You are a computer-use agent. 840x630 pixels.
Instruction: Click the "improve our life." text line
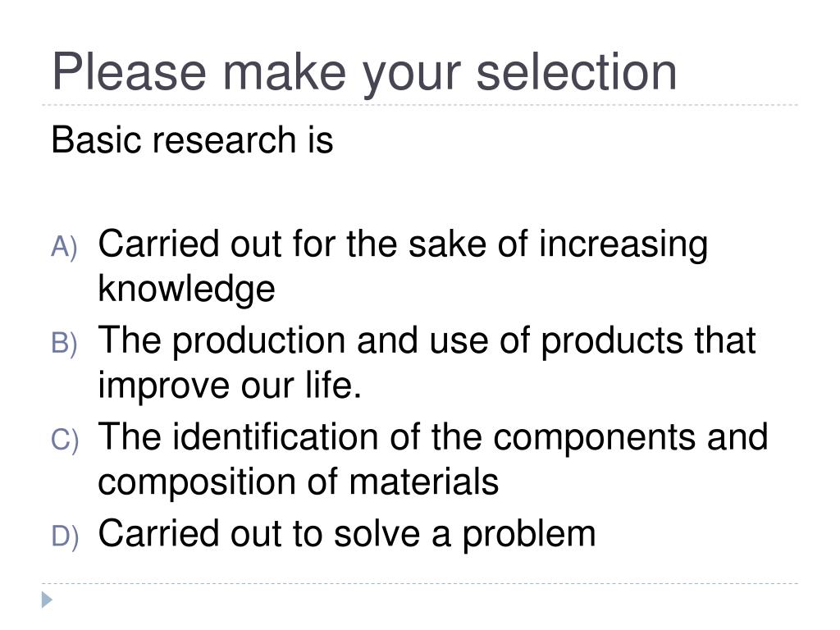point(230,386)
